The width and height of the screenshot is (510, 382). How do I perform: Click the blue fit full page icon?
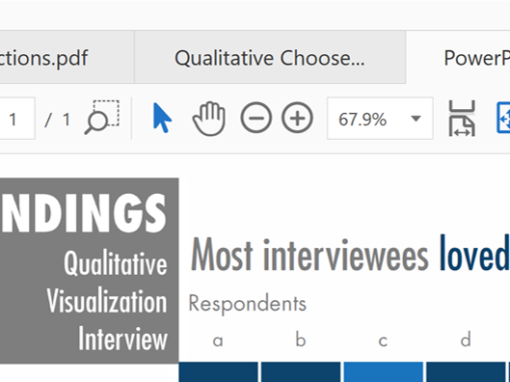503,118
